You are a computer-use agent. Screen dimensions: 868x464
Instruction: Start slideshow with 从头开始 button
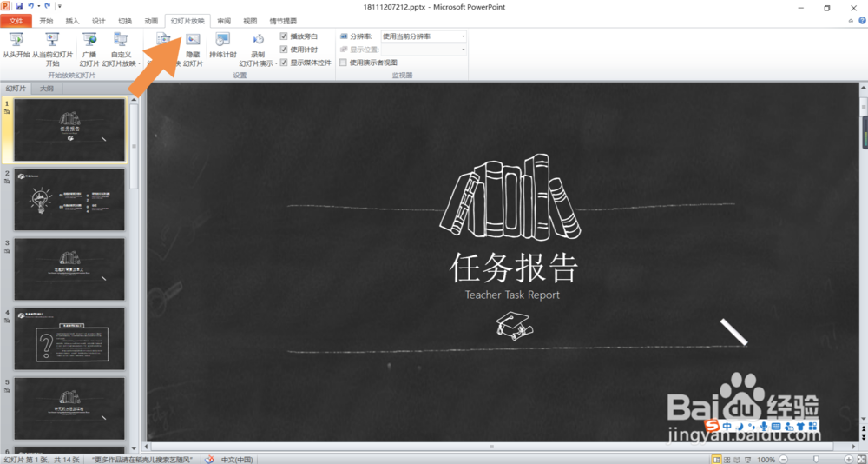coord(16,45)
